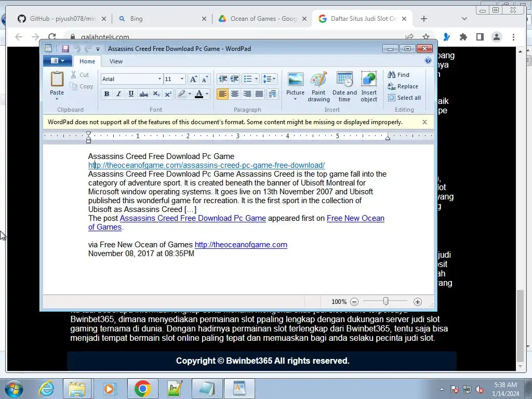Click the WordPad zoom slider handle
This screenshot has width=532, height=399.
click(385, 301)
